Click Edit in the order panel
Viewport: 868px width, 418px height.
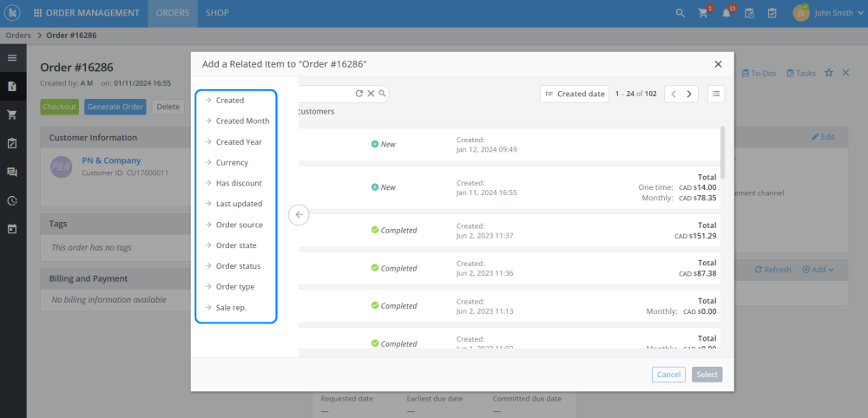tap(823, 136)
